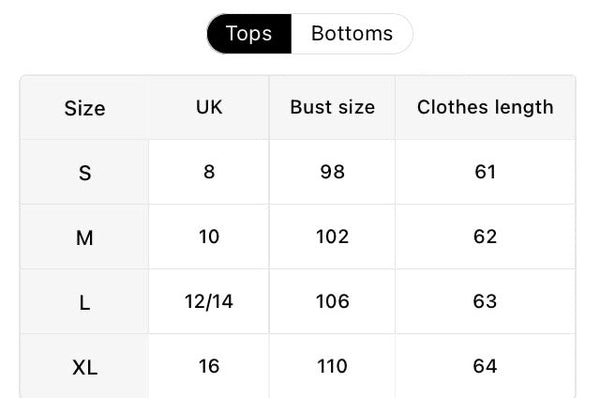Switch to the Bottoms tab
600x398 pixels.
(x=352, y=34)
